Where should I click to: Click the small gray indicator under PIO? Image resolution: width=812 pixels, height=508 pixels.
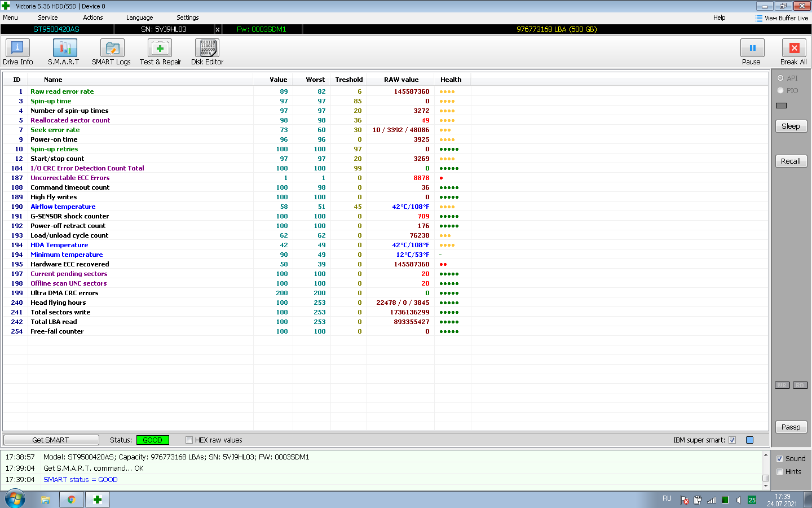(x=781, y=106)
